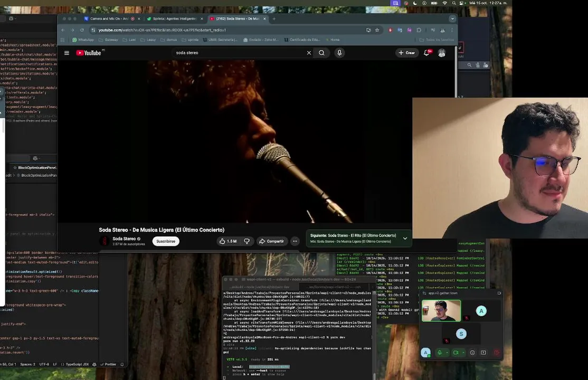Screen dimensions: 588x380
Task: Toggle macOS Focus moon icon in menu bar
Action: coord(415,3)
